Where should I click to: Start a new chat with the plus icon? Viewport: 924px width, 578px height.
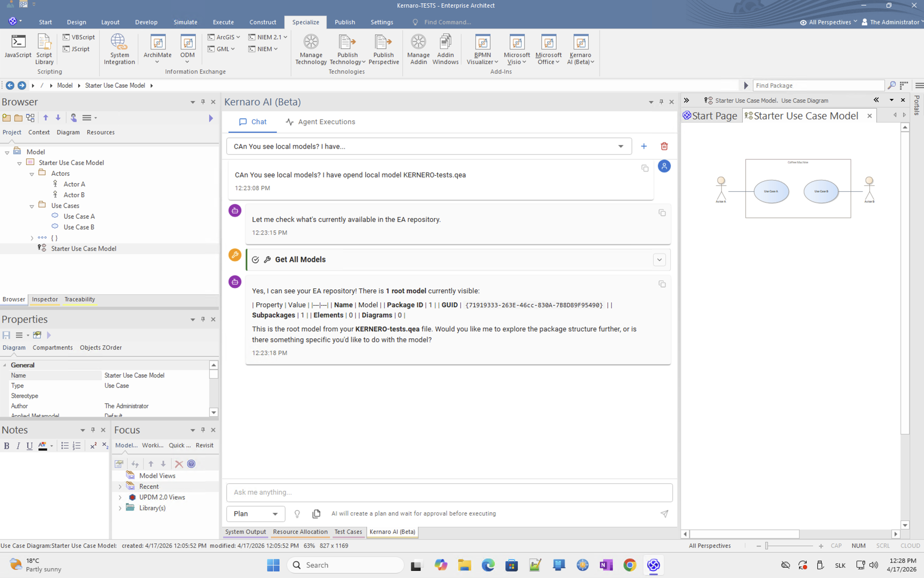pyautogui.click(x=644, y=147)
